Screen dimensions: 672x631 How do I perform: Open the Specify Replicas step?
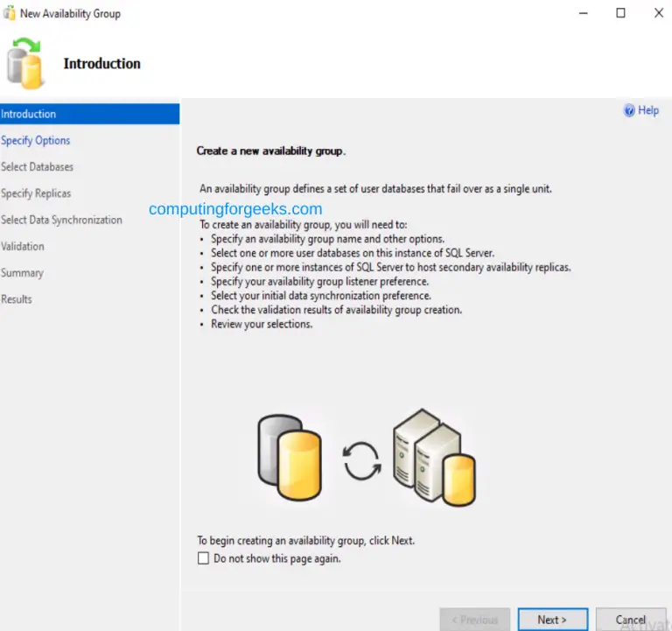point(37,193)
